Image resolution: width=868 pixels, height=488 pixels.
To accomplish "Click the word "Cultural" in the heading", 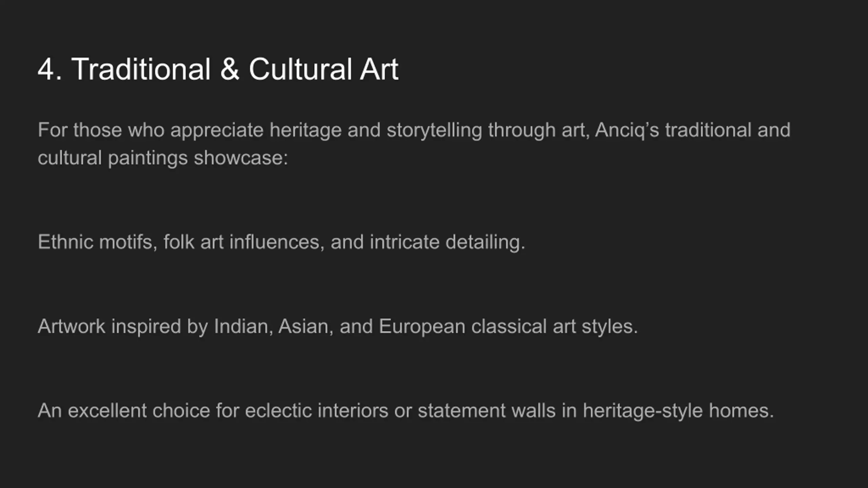I will [300, 69].
